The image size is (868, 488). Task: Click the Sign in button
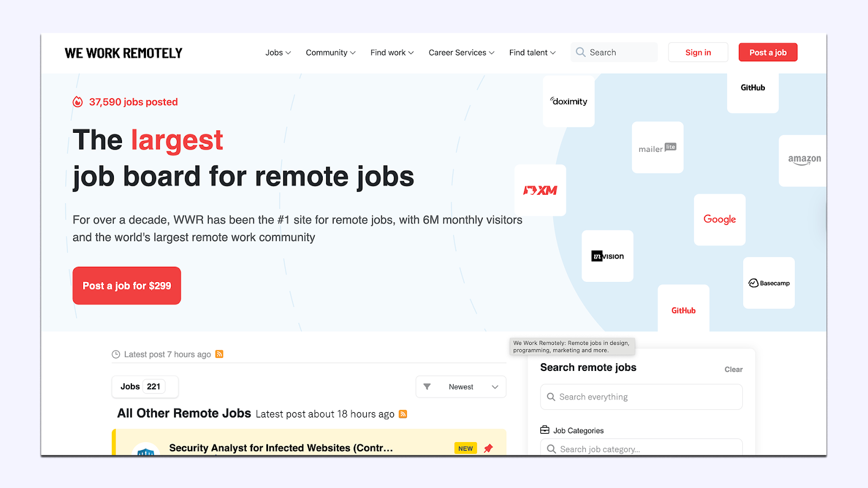coord(698,52)
